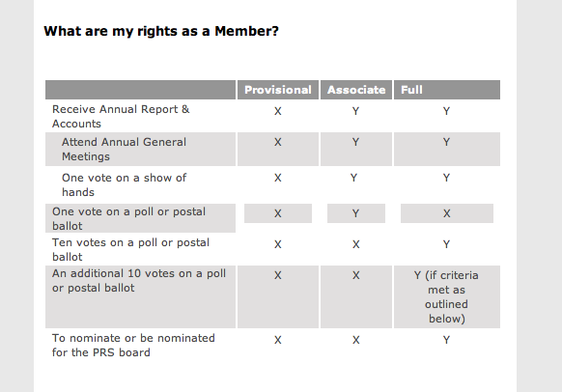Click the 'What are my rights as a Member?' heading
The image size is (562, 392).
pyautogui.click(x=161, y=31)
